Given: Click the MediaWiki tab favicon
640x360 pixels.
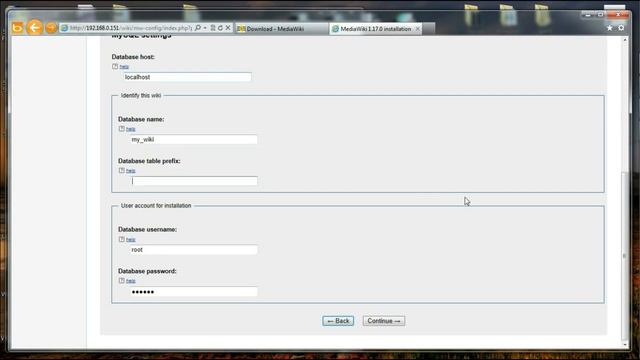Looking at the screenshot, I should [336, 29].
